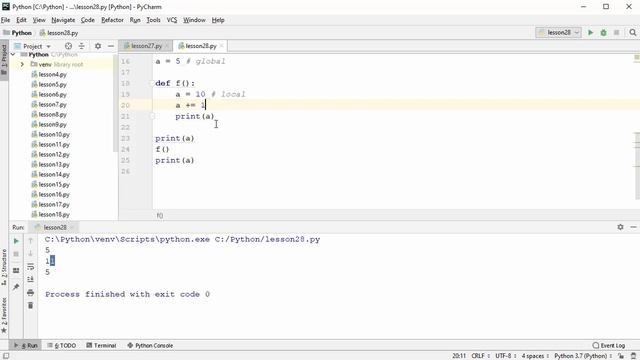Screen dimensions: 640x360
Task: Rerun the program in the Run panel
Action: point(16,241)
